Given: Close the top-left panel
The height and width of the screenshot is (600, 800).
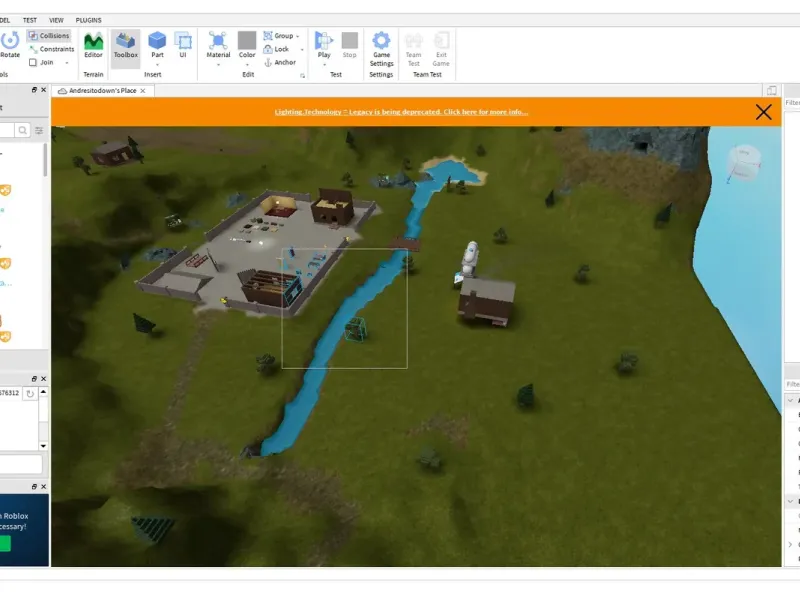Looking at the screenshot, I should pyautogui.click(x=43, y=90).
